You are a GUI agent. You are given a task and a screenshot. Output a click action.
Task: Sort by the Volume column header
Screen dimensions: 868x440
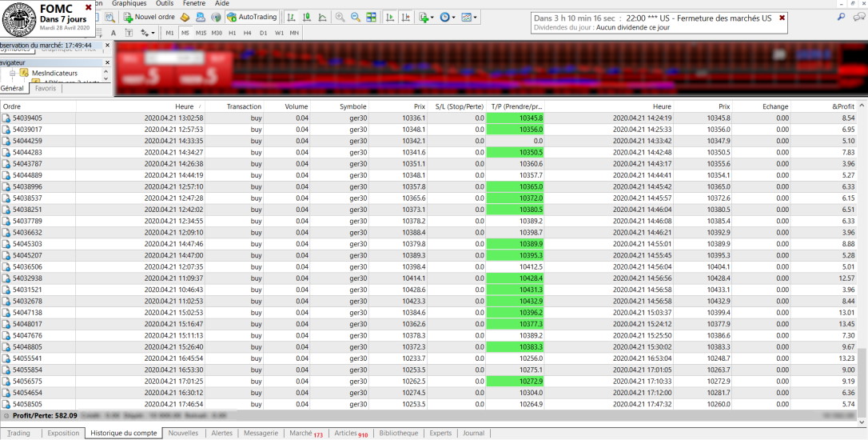click(297, 106)
